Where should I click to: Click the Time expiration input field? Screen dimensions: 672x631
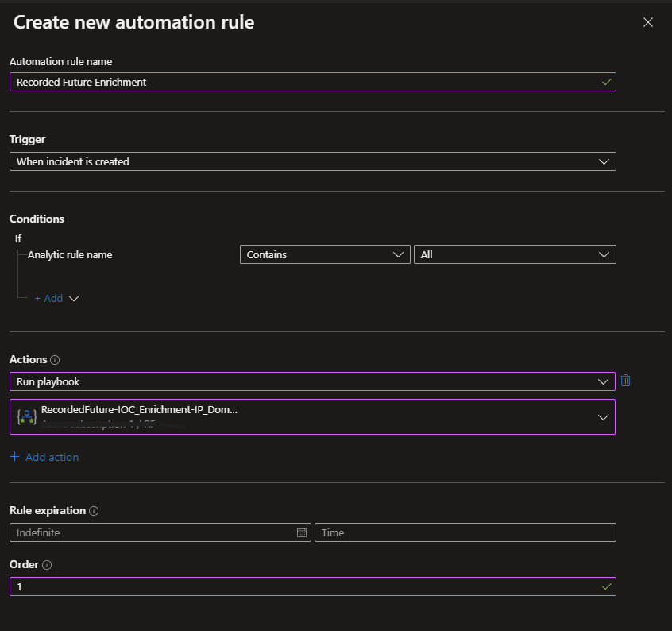465,532
